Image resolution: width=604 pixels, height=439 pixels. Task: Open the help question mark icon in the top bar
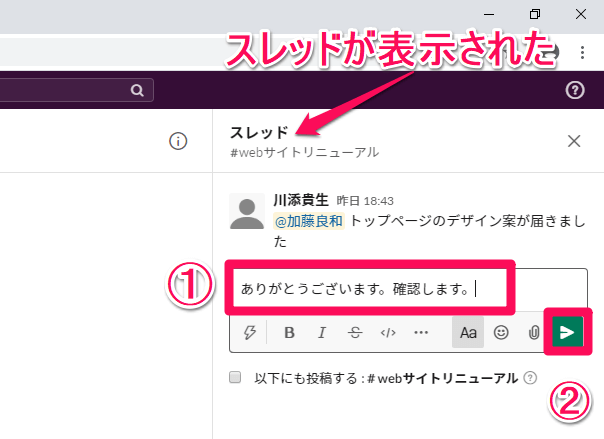coord(574,91)
